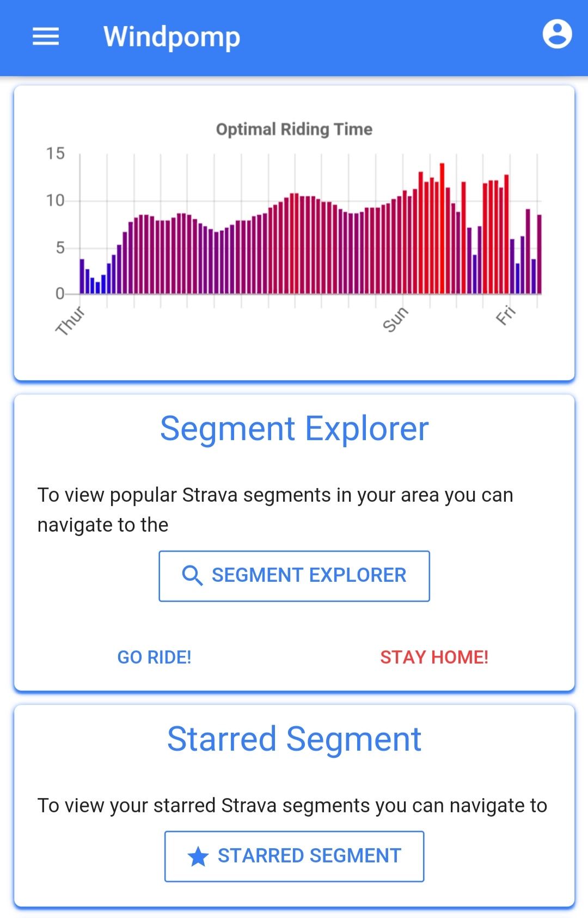Viewport: 588px width, 918px height.
Task: Click the magnifier icon in Segment Explorer button
Action: click(x=192, y=575)
